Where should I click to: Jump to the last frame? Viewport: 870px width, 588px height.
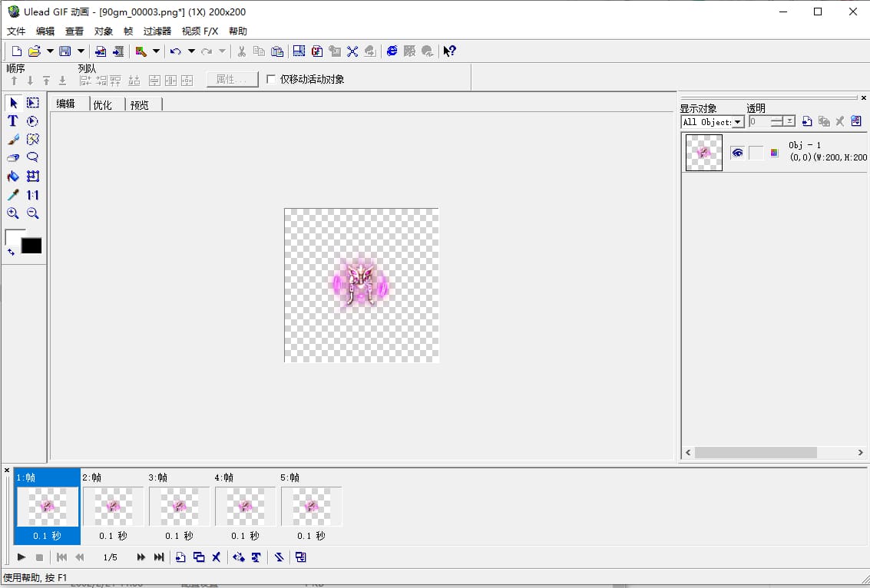click(159, 557)
